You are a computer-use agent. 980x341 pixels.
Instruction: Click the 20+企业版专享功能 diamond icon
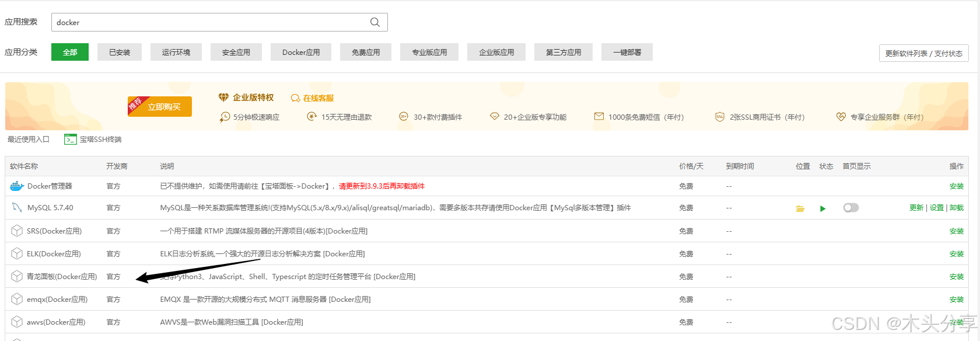coord(495,117)
